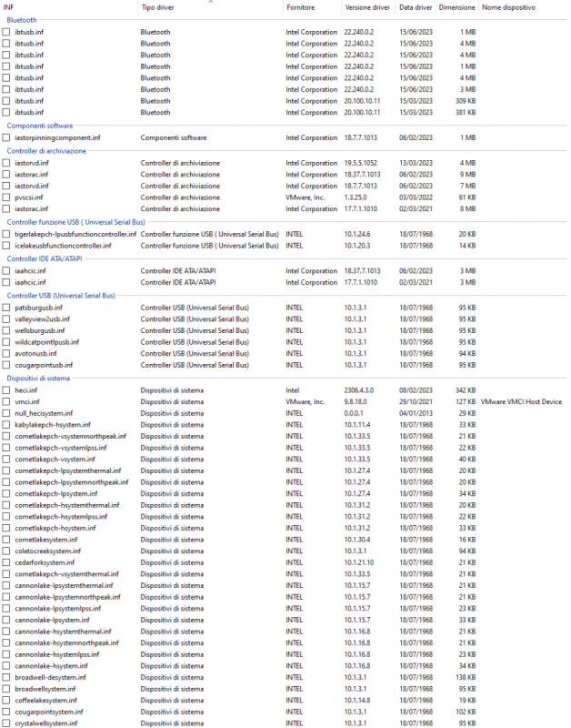Tick the checkbox for iastorpinningcomponent.inf

(6, 138)
